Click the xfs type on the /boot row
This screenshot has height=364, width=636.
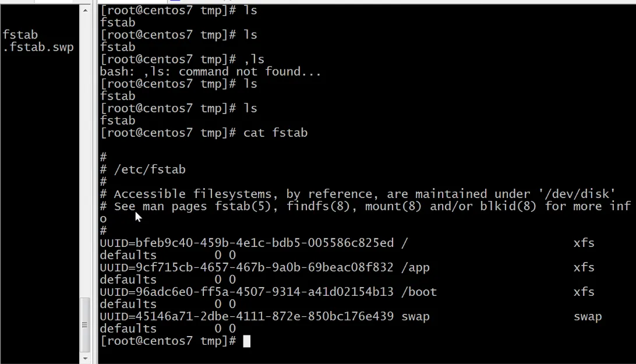584,292
